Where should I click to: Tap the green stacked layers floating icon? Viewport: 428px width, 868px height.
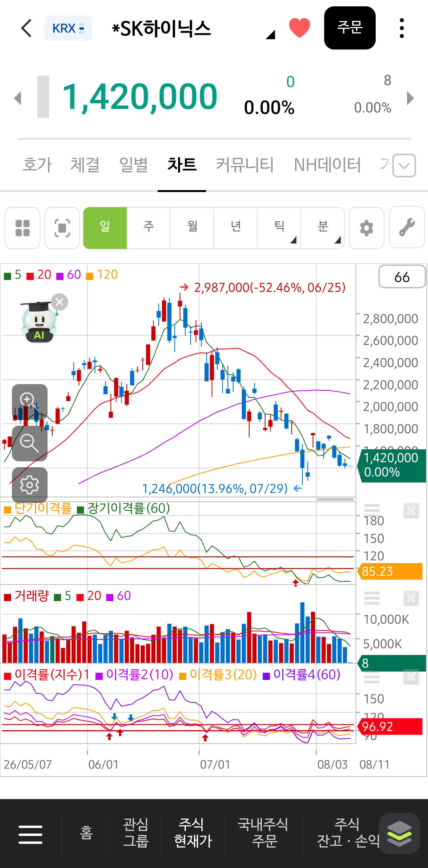(x=399, y=834)
